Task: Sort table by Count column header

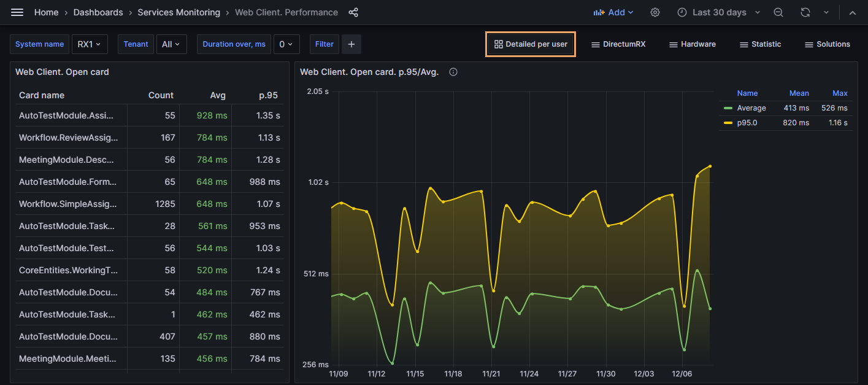Action: [161, 95]
